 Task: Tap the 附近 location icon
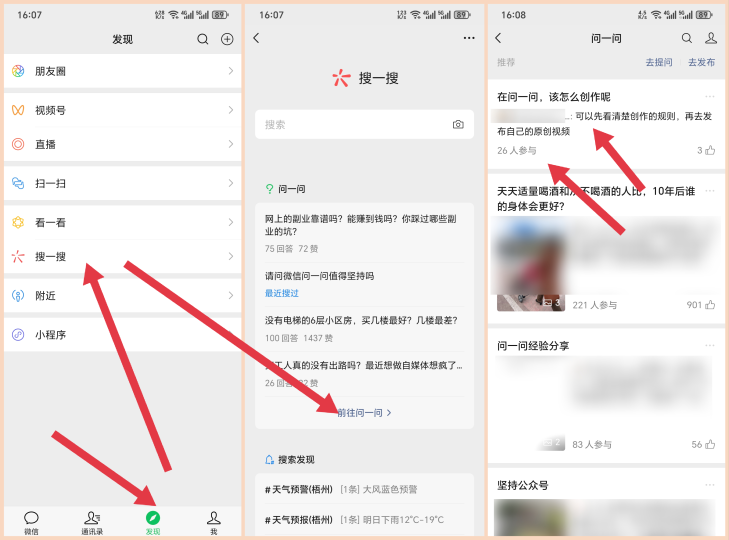click(x=18, y=295)
